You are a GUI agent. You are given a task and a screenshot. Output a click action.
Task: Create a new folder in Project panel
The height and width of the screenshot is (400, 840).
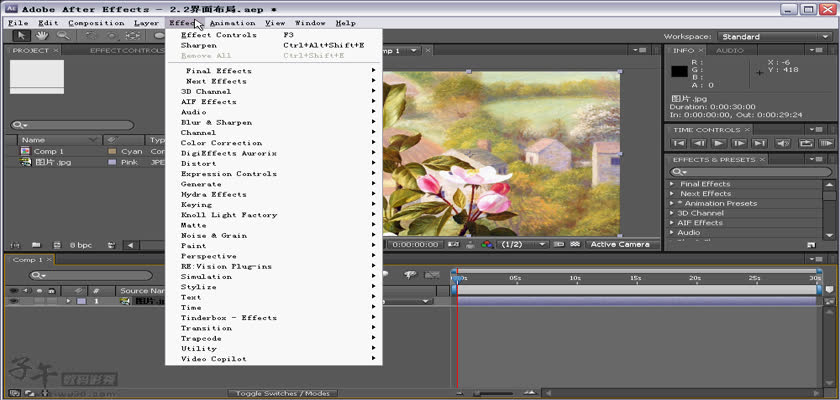click(x=36, y=245)
